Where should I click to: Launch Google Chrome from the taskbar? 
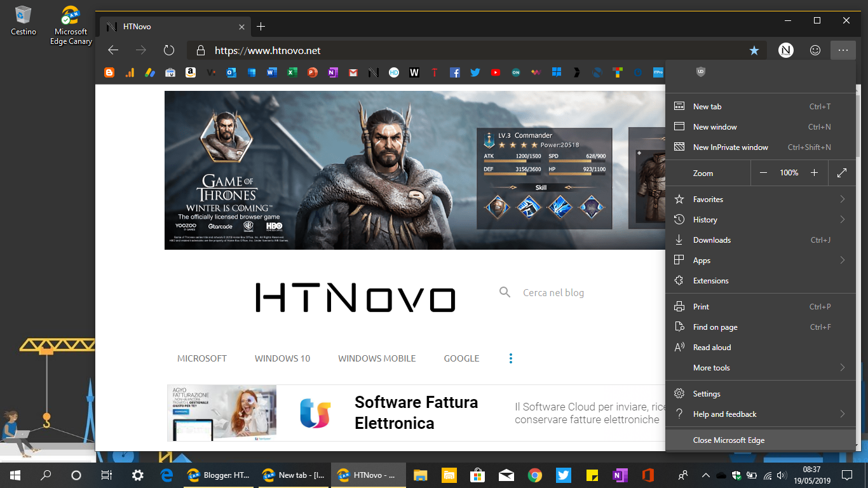534,475
